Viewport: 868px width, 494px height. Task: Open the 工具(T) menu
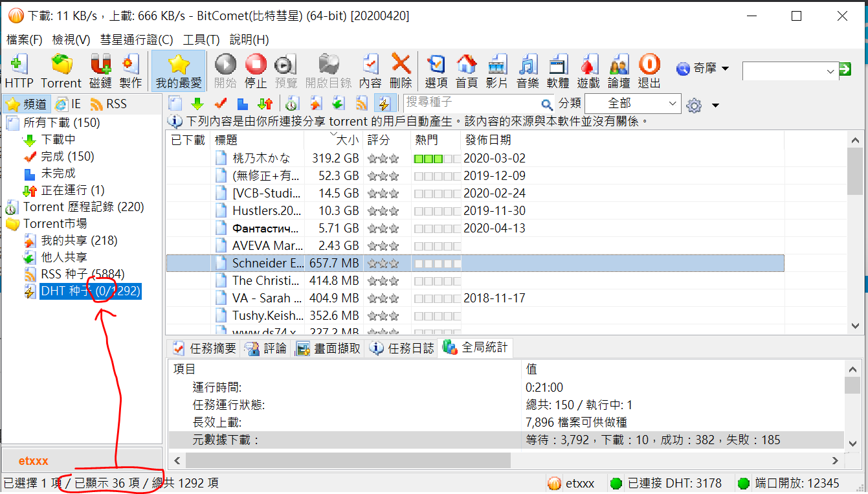(201, 39)
